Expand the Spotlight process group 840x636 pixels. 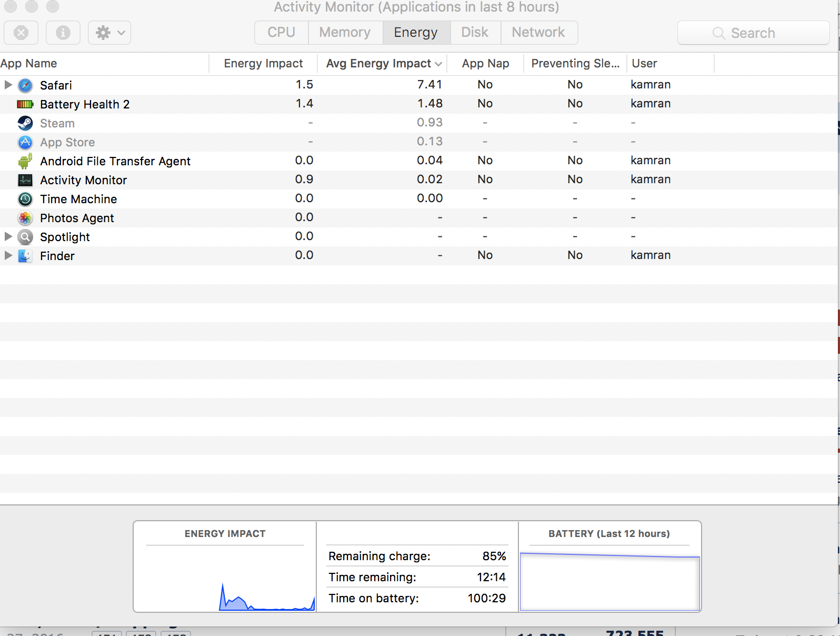[x=8, y=236]
